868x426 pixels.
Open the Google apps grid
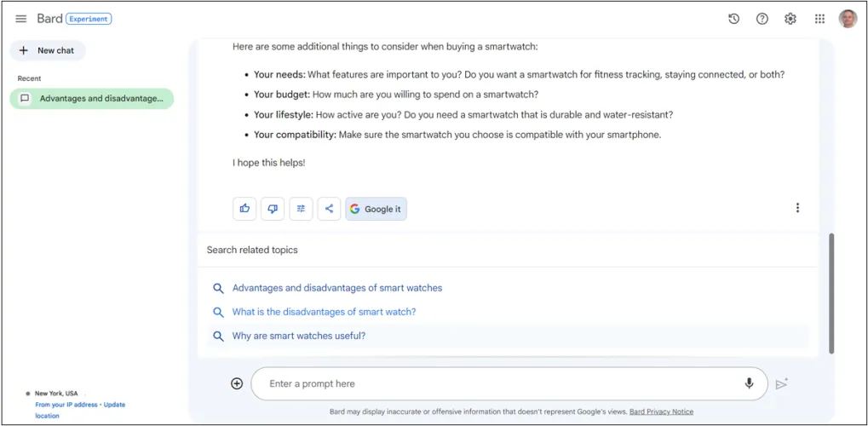coord(819,19)
